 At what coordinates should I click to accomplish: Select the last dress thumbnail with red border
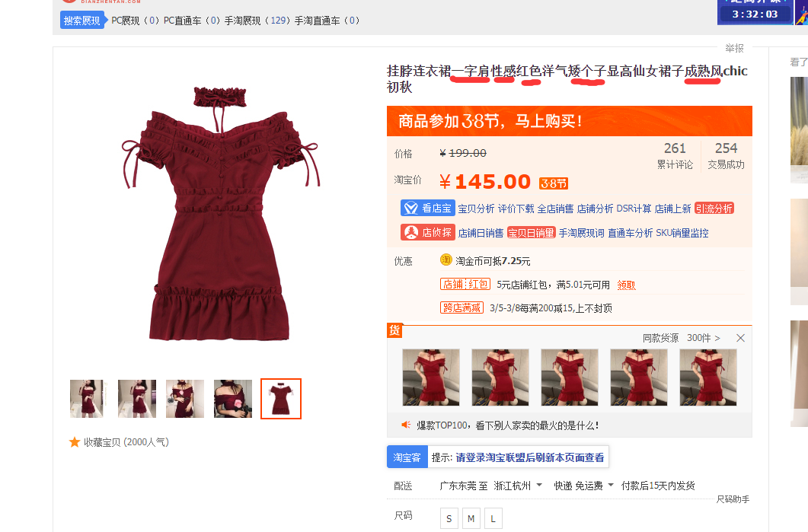pos(281,399)
